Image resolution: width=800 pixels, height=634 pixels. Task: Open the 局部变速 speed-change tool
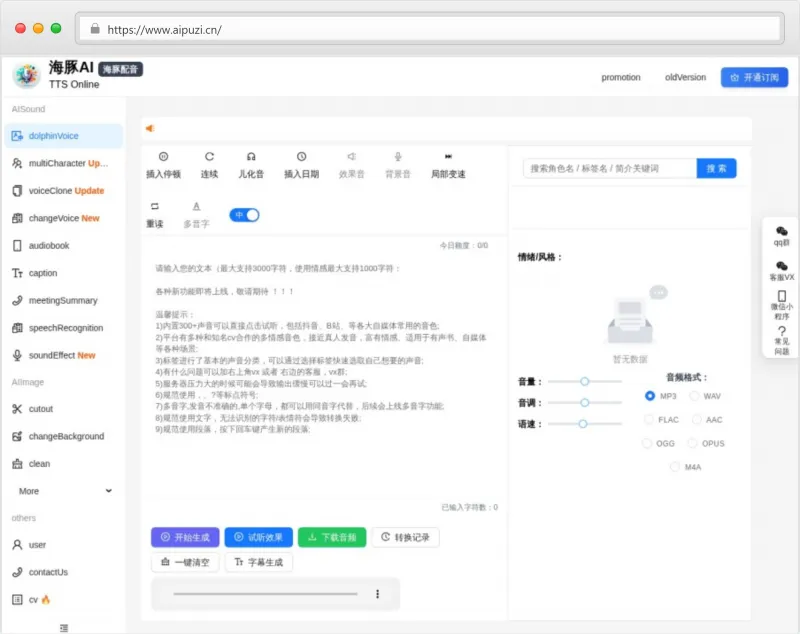click(x=446, y=163)
